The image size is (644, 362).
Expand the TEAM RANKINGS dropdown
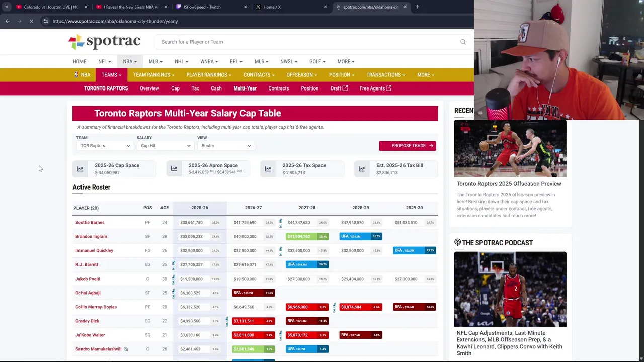(x=153, y=75)
